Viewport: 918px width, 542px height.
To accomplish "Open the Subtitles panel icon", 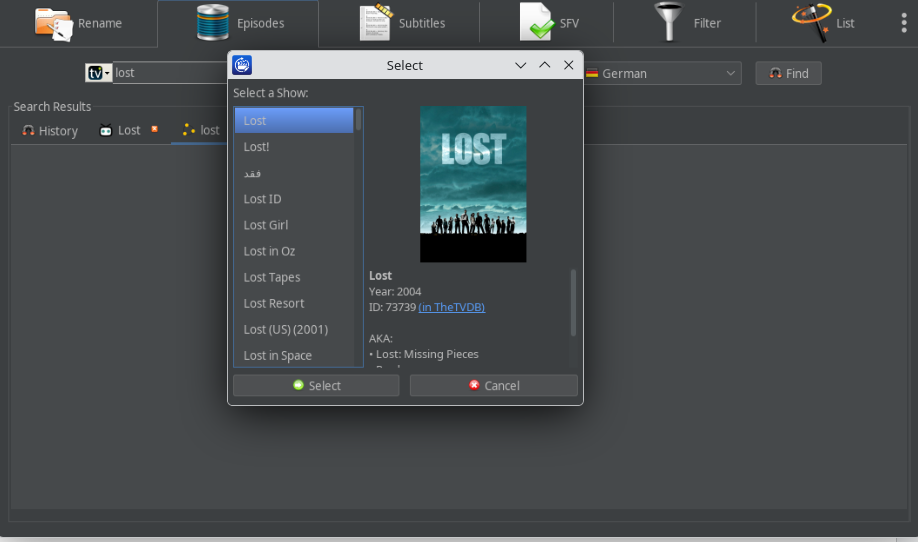I will tap(375, 23).
